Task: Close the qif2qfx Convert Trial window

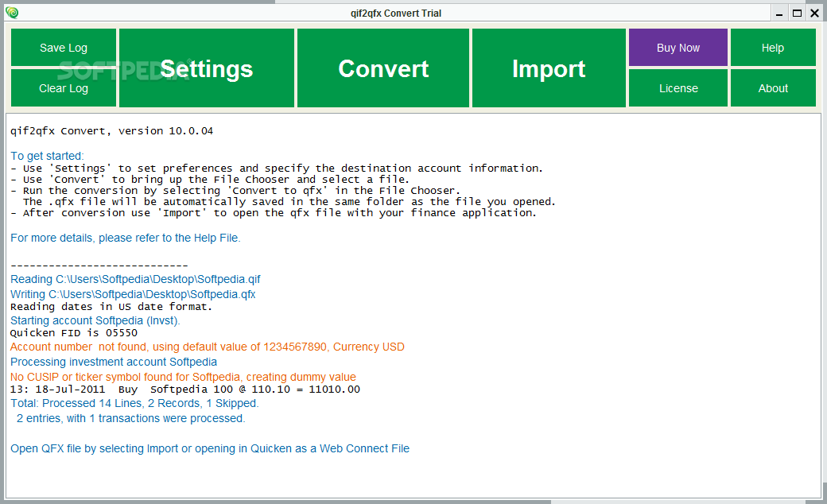Action: pyautogui.click(x=815, y=14)
